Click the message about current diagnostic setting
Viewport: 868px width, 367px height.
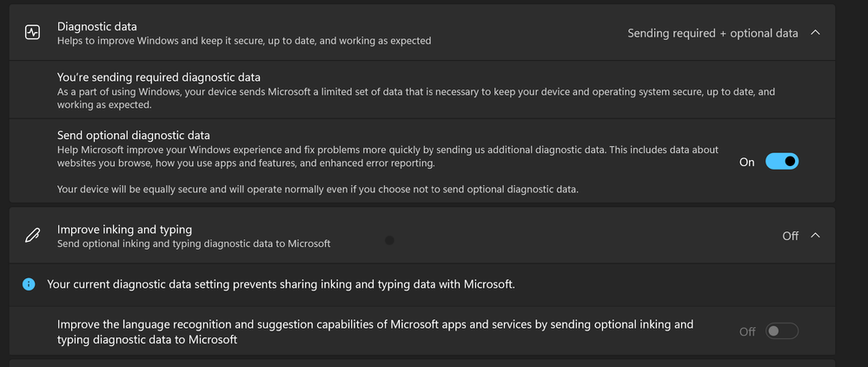pyautogui.click(x=281, y=284)
